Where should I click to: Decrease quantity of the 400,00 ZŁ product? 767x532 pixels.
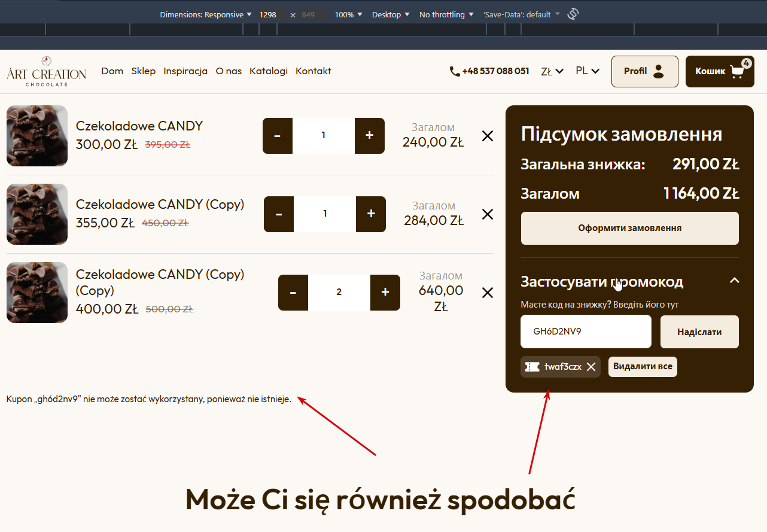[293, 293]
